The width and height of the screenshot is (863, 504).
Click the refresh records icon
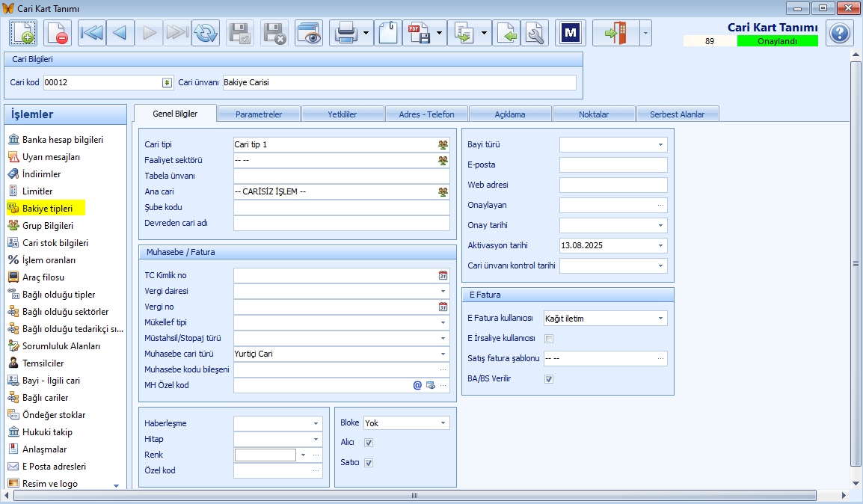click(205, 33)
